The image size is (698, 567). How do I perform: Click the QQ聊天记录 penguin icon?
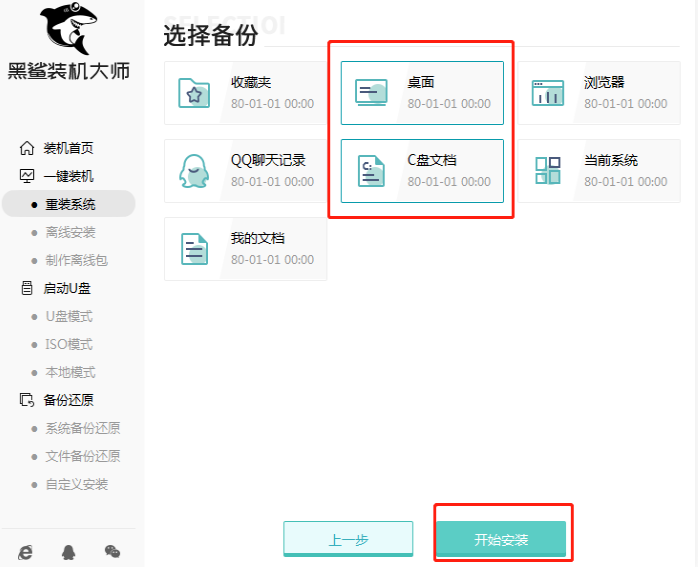(x=194, y=171)
